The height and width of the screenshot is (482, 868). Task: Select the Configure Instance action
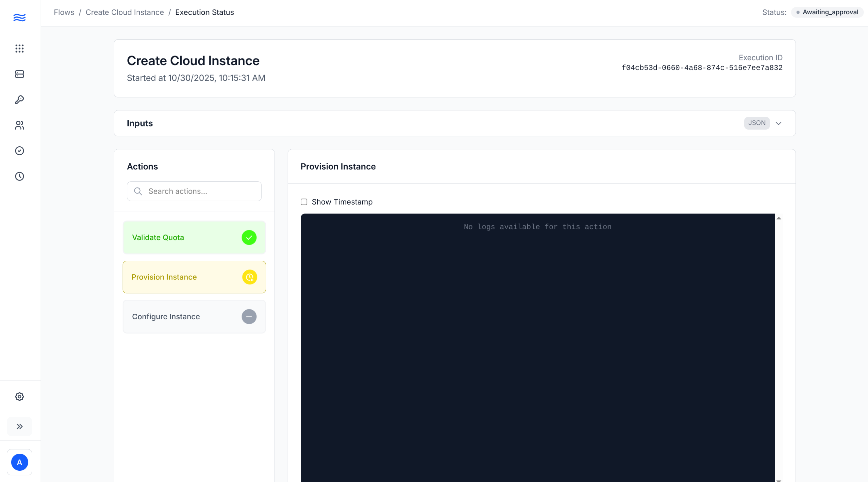click(194, 317)
